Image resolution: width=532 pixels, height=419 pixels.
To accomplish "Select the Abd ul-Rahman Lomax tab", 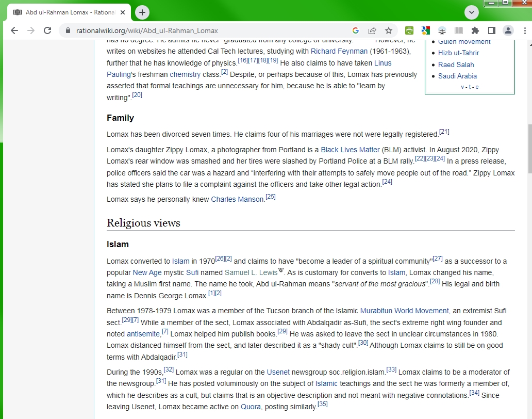I will [x=69, y=12].
